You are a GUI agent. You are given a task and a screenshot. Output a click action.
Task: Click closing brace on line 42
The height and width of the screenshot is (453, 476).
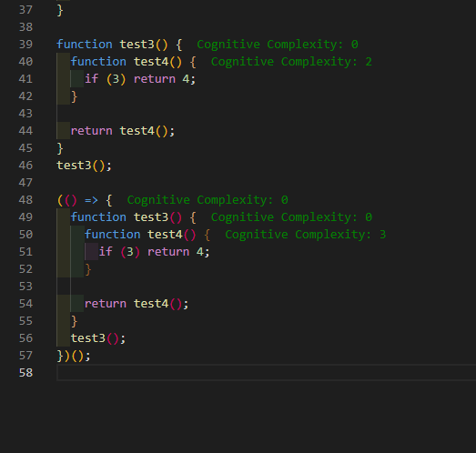coord(74,96)
